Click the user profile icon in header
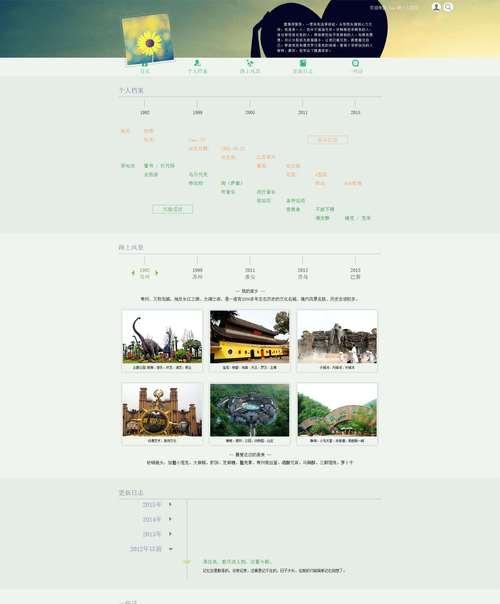The width and height of the screenshot is (500, 604). pos(436,7)
